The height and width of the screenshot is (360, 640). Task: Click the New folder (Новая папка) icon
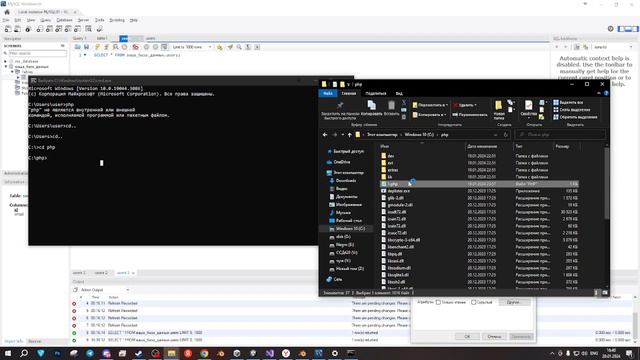point(499,106)
